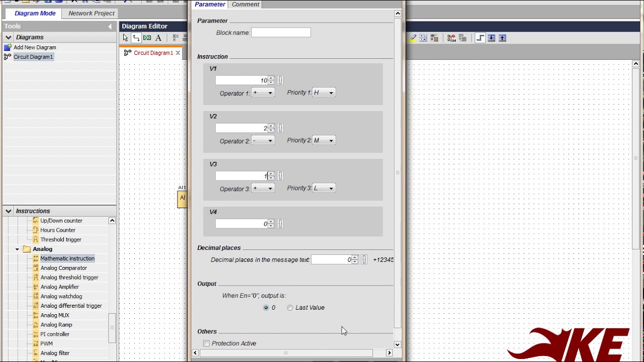Click the V2 reference button beside the value
Image resolution: width=644 pixels, height=362 pixels.
tap(280, 128)
